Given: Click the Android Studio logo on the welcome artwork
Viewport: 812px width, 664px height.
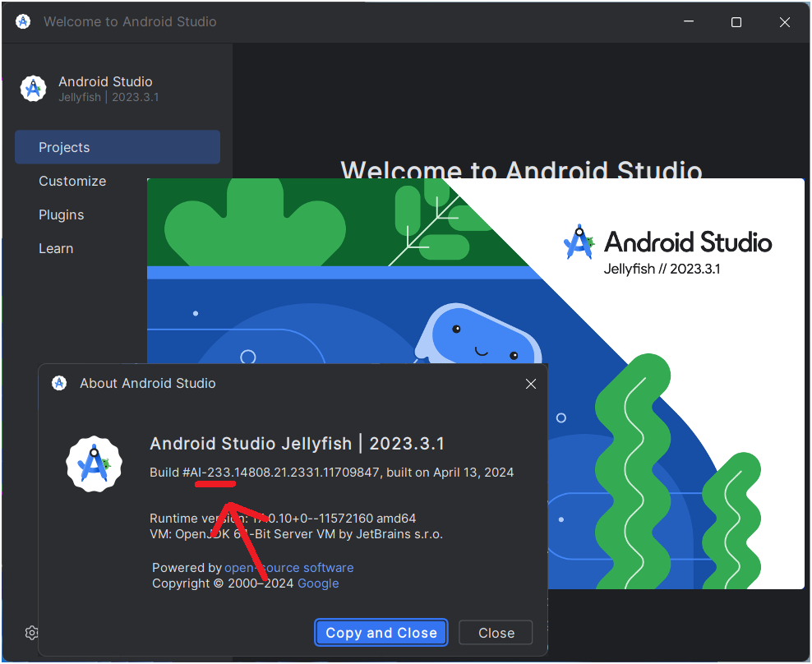Looking at the screenshot, I should [579, 240].
